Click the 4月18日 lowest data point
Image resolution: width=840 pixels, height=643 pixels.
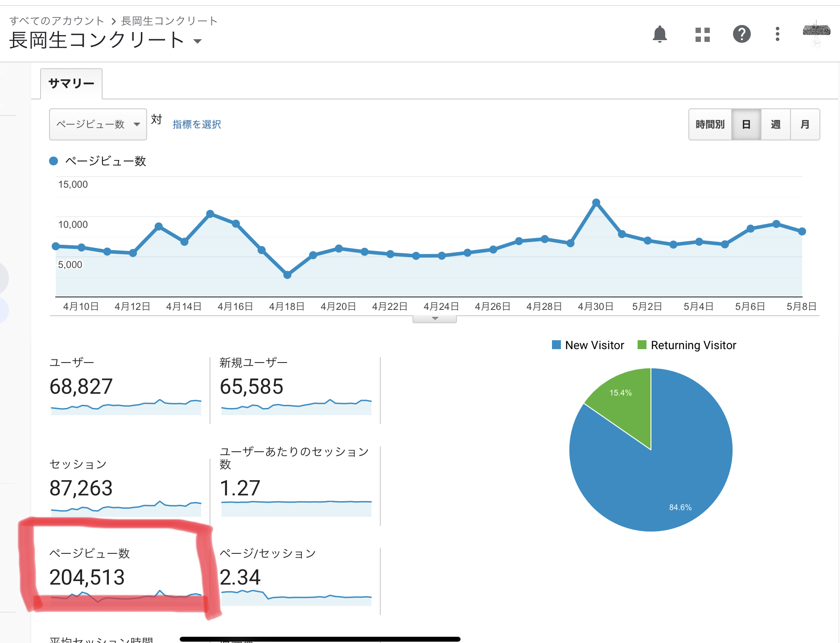point(288,275)
